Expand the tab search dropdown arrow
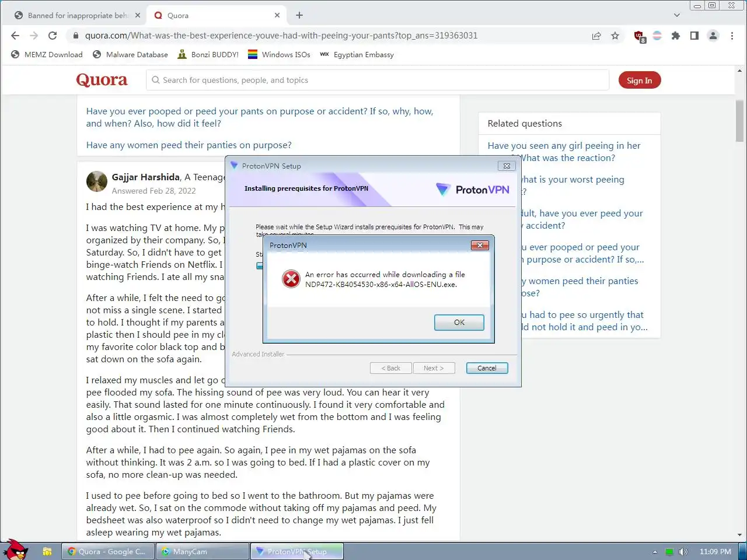 [677, 15]
